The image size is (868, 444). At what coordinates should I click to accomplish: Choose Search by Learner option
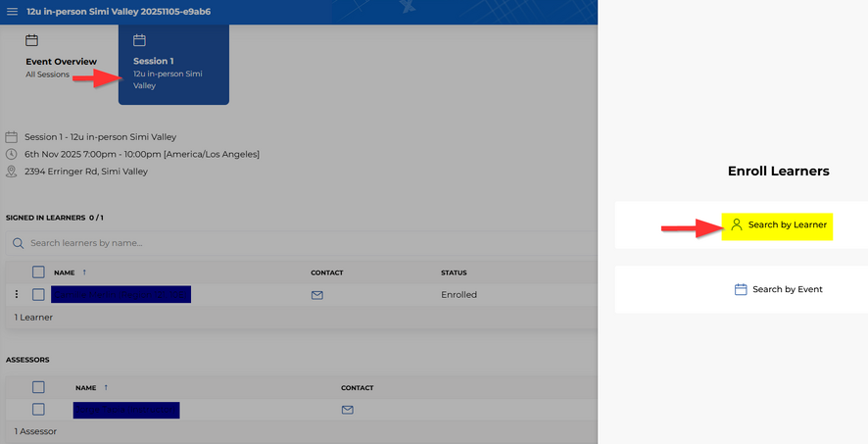tap(787, 224)
